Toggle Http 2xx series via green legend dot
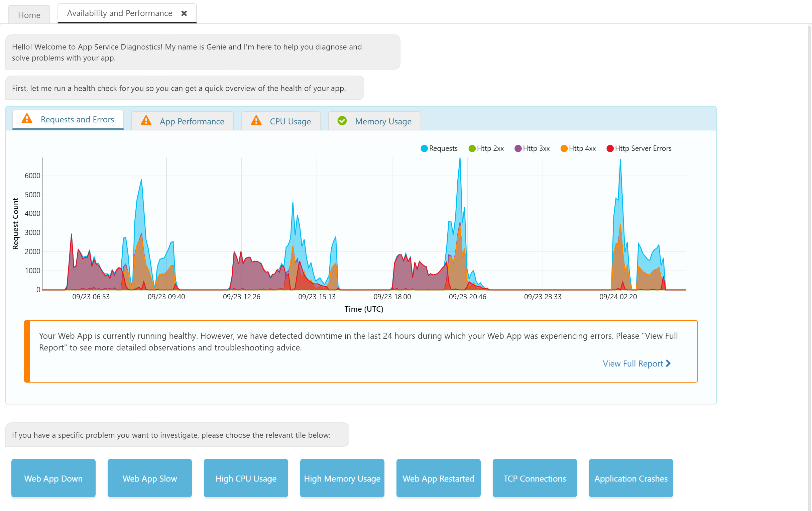 coord(472,148)
